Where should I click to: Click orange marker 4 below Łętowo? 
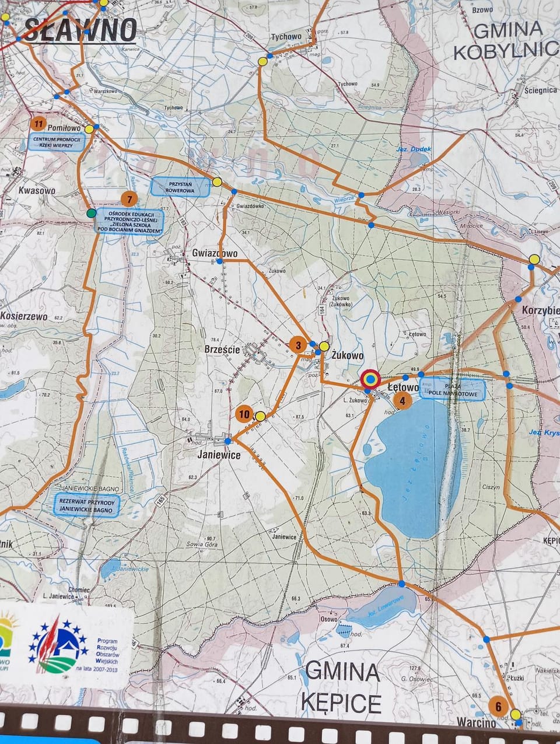coord(402,401)
